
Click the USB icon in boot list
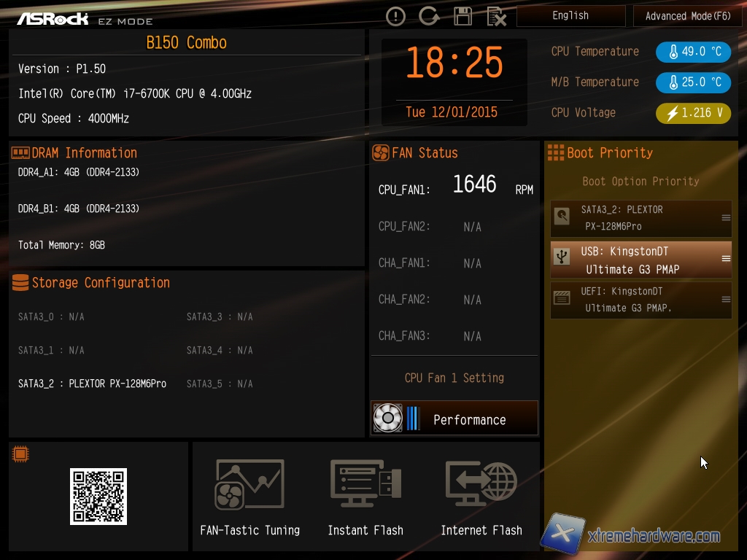[562, 257]
